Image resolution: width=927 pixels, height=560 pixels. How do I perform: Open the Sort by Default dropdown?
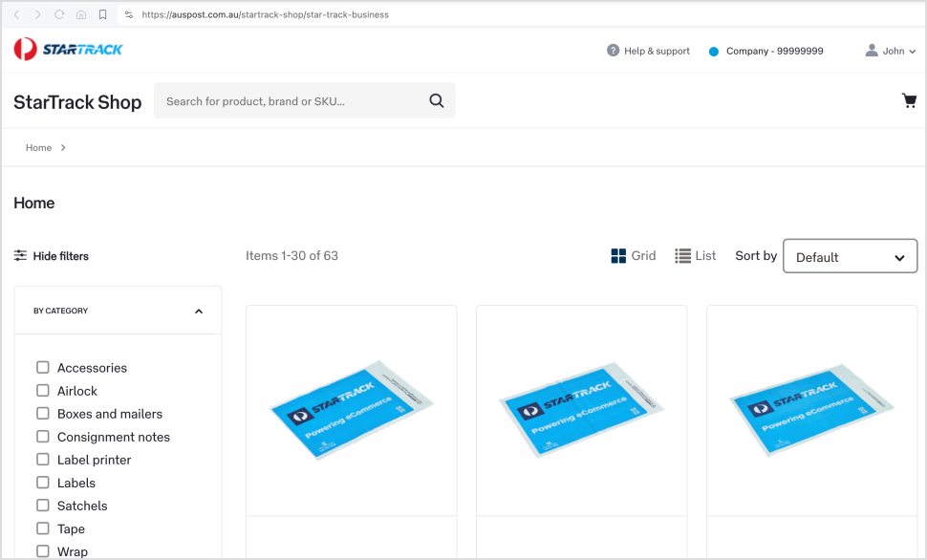[850, 256]
